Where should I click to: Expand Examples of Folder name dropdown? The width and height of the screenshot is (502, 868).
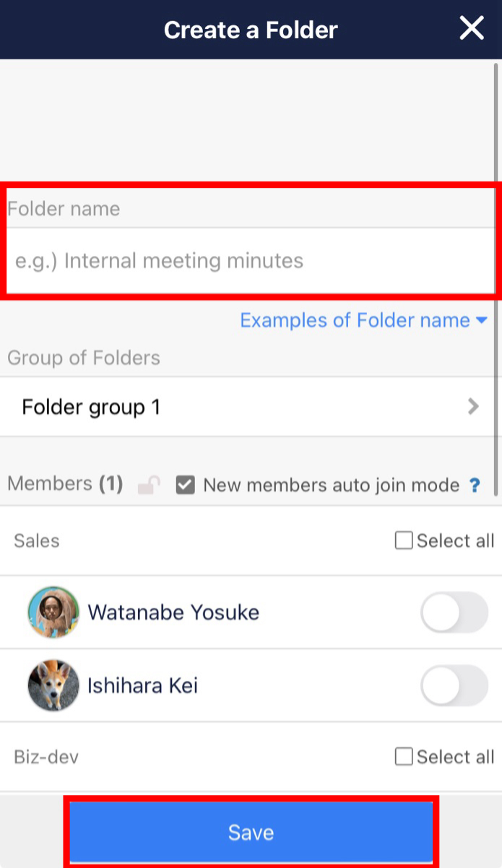coord(363,320)
